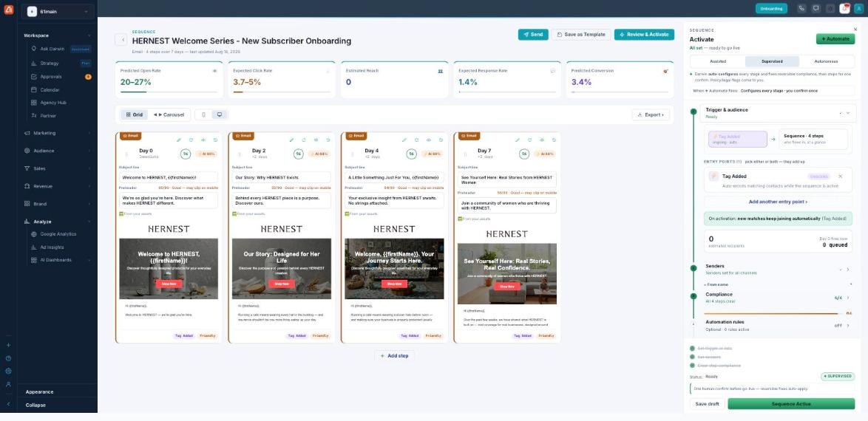Click the Day 2 preheader text field
868x421 pixels.
click(x=281, y=200)
